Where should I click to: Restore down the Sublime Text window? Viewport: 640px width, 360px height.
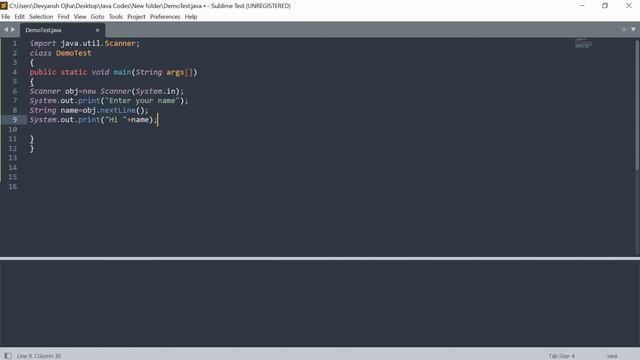click(605, 6)
